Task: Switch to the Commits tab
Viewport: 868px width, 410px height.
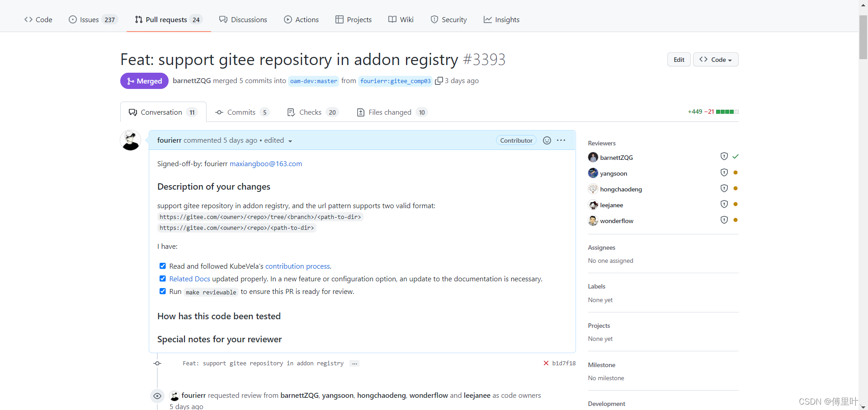Action: 242,112
